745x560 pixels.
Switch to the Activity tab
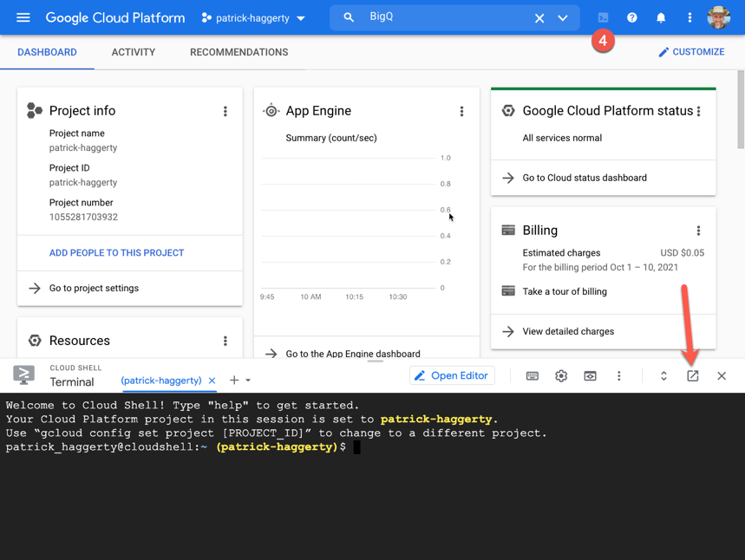133,52
